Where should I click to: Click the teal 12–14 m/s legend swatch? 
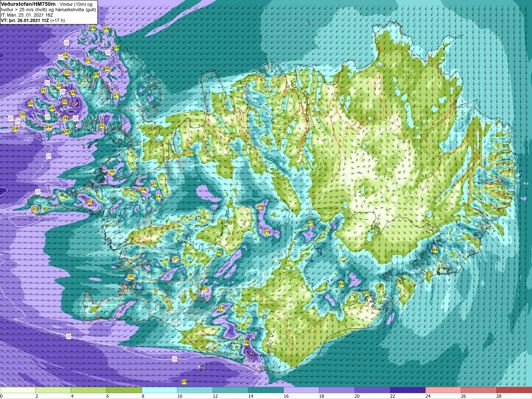230,390
